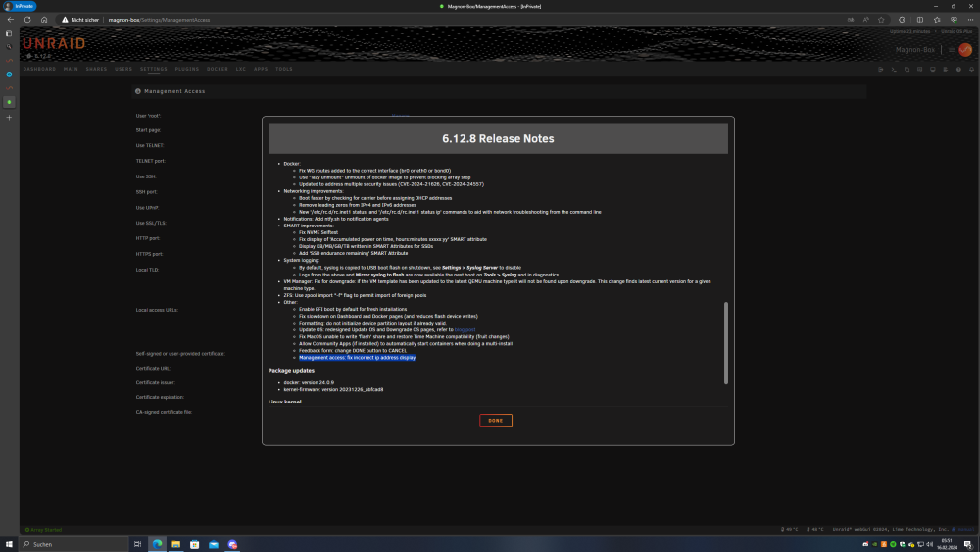Image resolution: width=980 pixels, height=552 pixels.
Task: Click the browser extensions icon
Action: pyautogui.click(x=902, y=20)
